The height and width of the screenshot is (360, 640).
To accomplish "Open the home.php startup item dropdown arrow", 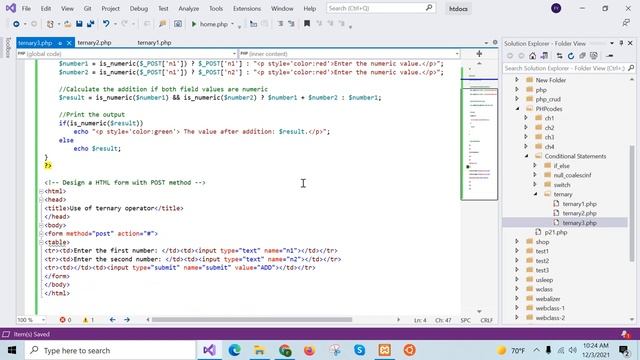I will tap(233, 24).
